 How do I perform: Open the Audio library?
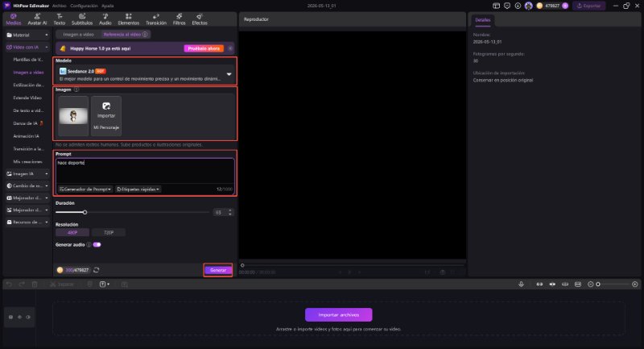pyautogui.click(x=105, y=19)
